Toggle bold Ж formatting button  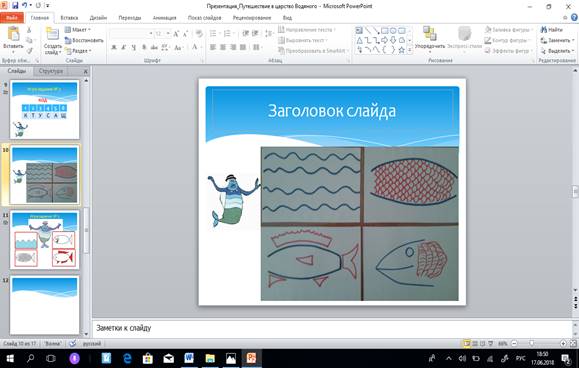114,47
